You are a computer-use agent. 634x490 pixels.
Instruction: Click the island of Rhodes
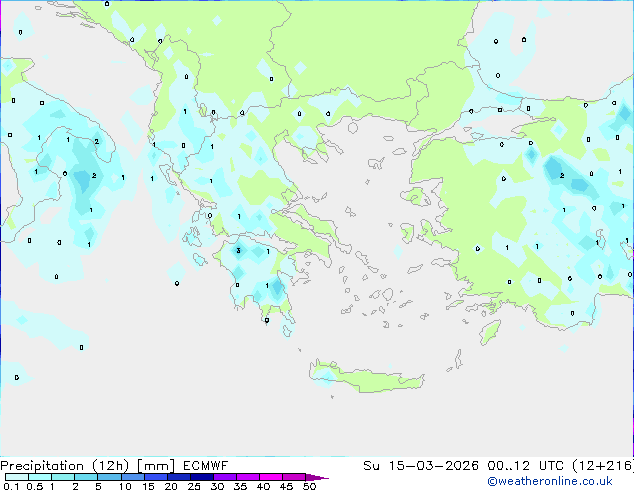click(489, 331)
